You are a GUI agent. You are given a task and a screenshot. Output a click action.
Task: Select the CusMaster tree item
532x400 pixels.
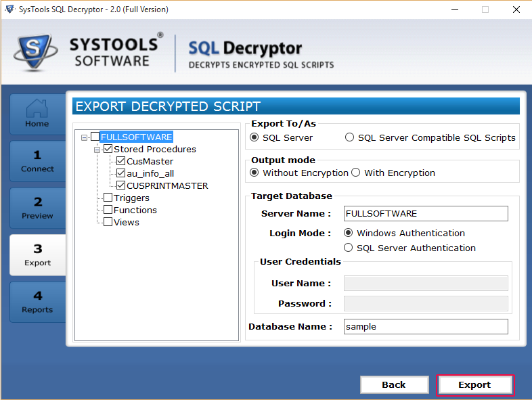click(150, 161)
